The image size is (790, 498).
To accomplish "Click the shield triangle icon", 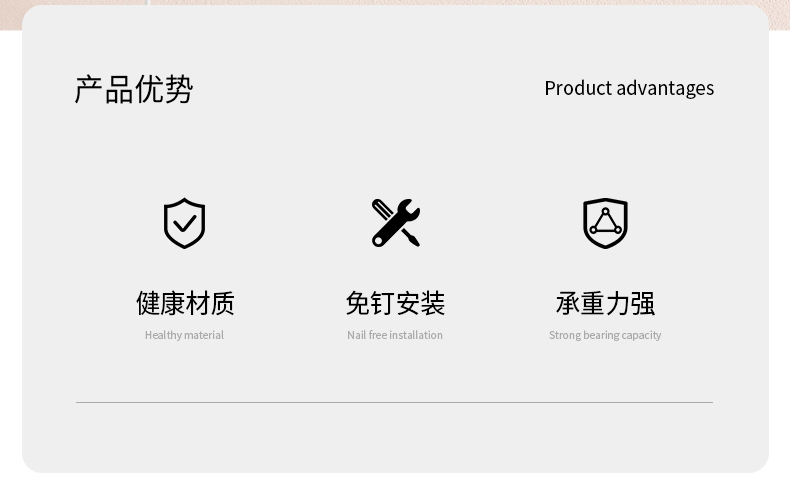I will click(x=605, y=223).
